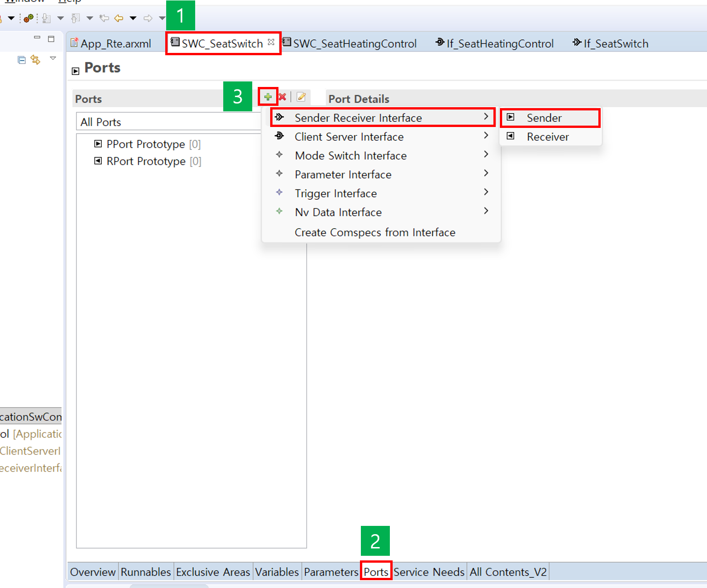Open the left panel view menu triangle
This screenshot has width=707, height=588.
point(53,58)
